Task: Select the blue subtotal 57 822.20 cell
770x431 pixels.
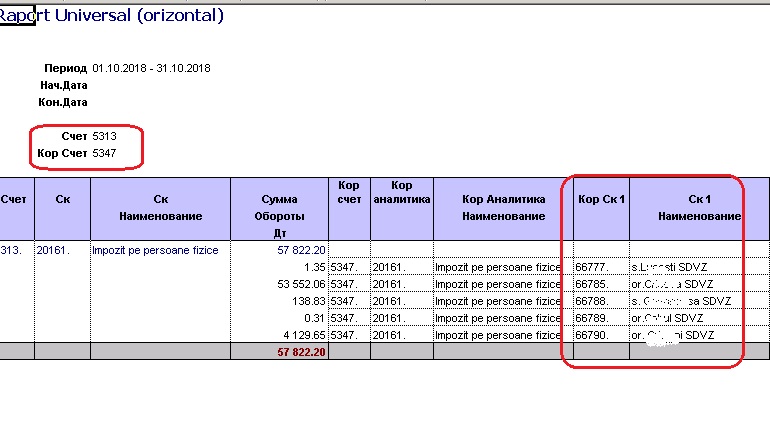Action: pyautogui.click(x=279, y=250)
